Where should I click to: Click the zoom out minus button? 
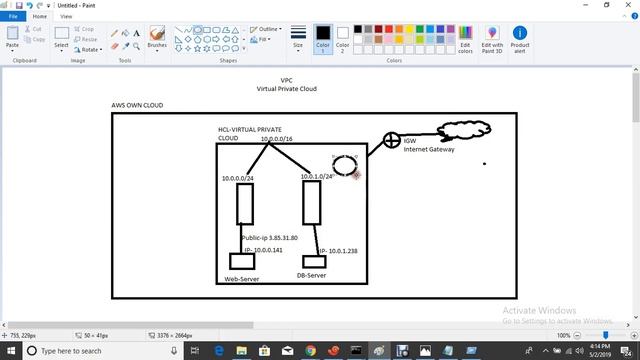click(x=577, y=336)
